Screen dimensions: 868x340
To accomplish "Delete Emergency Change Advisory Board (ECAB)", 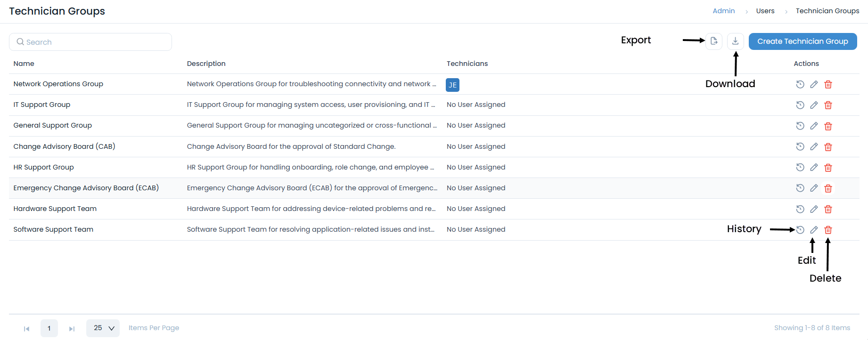I will (x=828, y=188).
